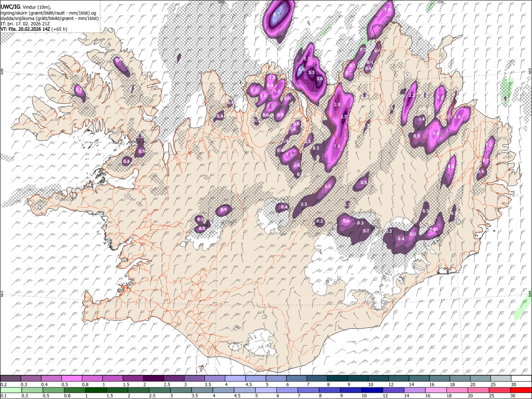Click the rain legend swatch between 1 and 1.5
The image size is (532, 399).
click(x=96, y=390)
